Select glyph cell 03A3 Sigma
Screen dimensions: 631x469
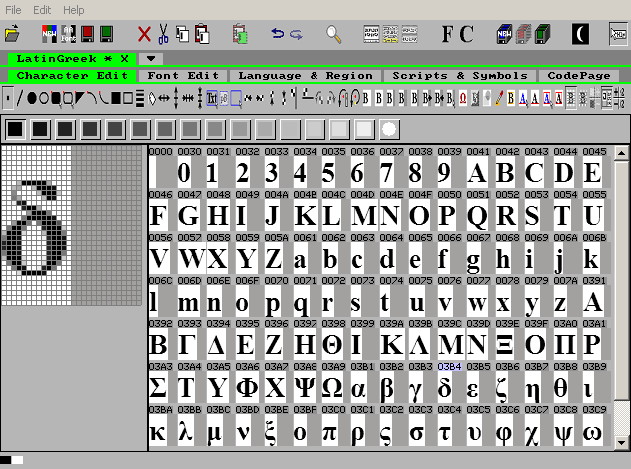pyautogui.click(x=159, y=383)
